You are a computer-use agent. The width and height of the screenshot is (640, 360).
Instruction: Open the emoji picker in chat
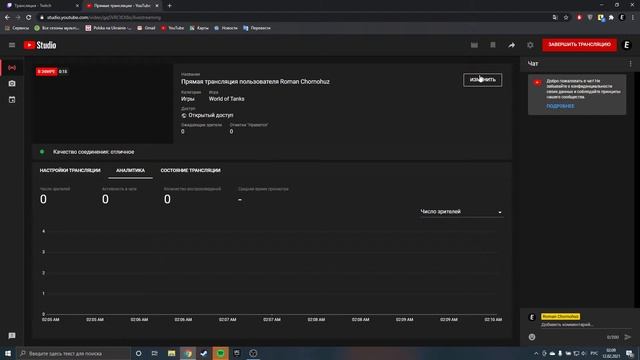[532, 337]
